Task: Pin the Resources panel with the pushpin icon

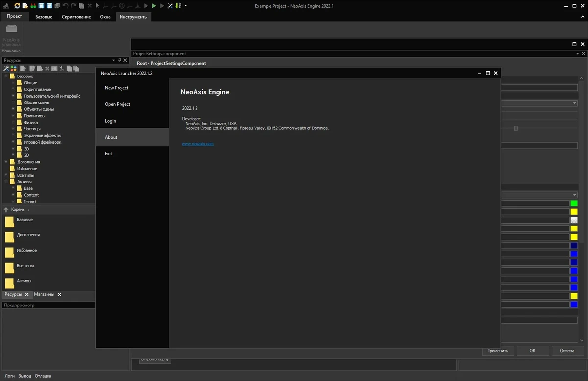Action: click(x=119, y=60)
